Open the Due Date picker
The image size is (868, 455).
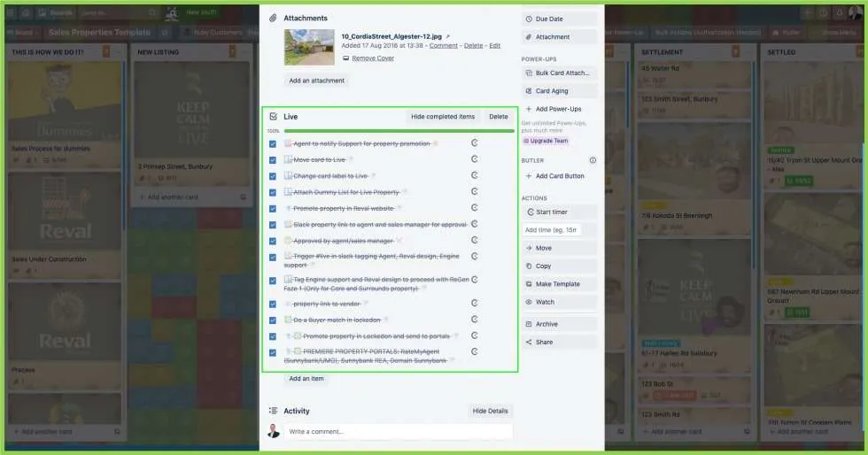click(559, 19)
